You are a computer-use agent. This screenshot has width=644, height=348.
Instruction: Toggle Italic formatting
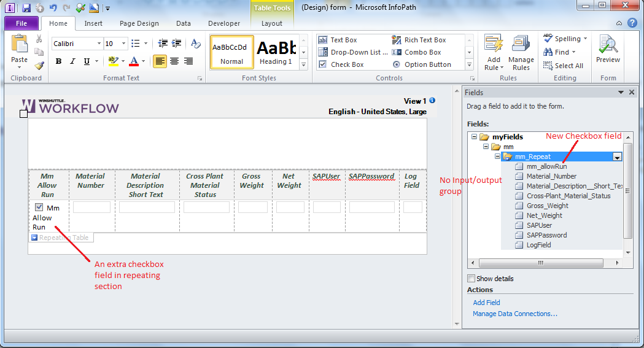click(x=72, y=61)
